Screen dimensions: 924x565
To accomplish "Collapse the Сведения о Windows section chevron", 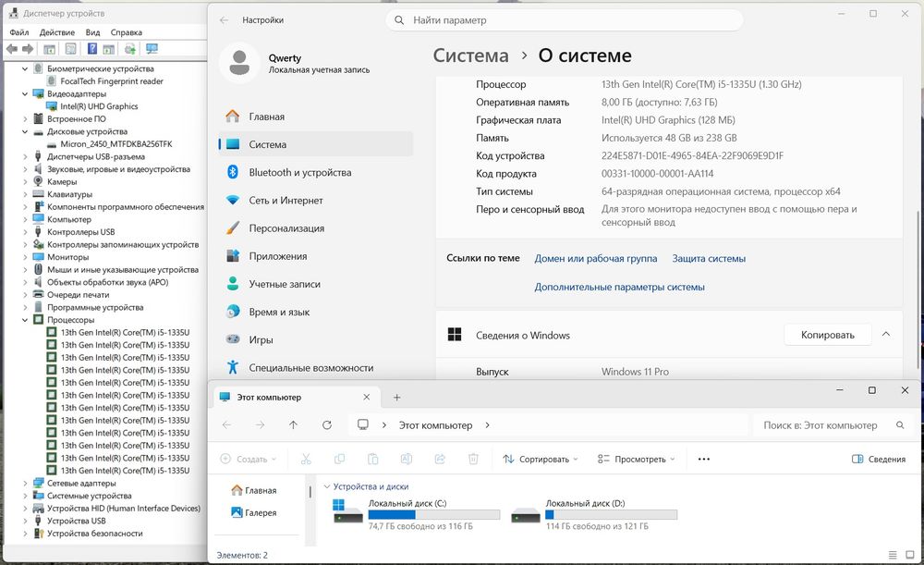I will click(886, 335).
